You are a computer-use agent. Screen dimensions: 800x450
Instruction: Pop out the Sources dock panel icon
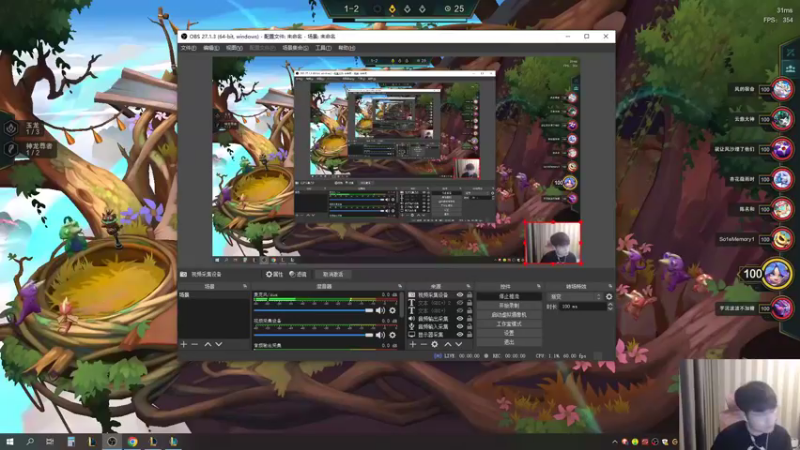pos(468,286)
